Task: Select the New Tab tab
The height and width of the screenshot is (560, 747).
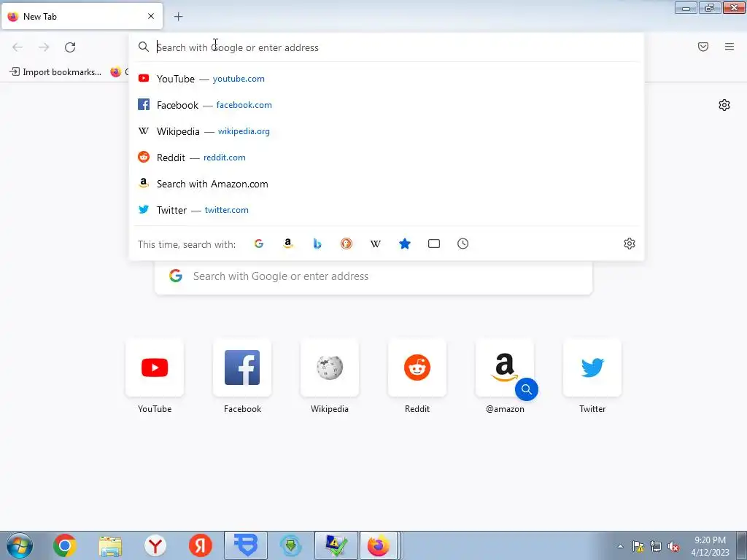Action: point(82,16)
